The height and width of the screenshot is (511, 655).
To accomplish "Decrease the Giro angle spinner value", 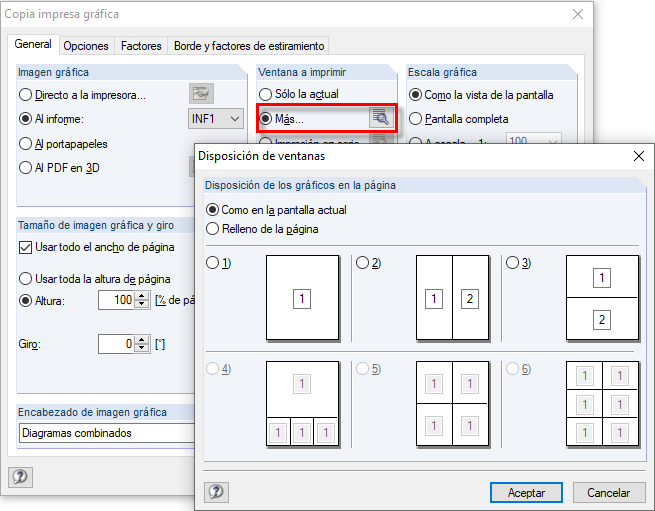I will [142, 348].
